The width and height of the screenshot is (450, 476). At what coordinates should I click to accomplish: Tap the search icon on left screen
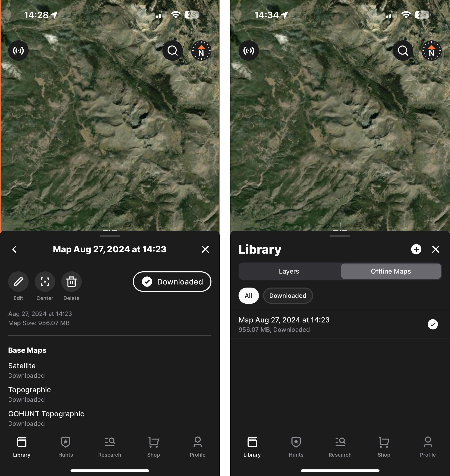173,51
